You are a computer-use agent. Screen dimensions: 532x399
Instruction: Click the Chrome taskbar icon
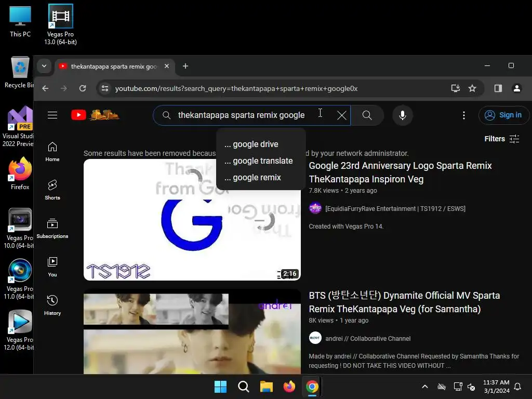point(312,387)
